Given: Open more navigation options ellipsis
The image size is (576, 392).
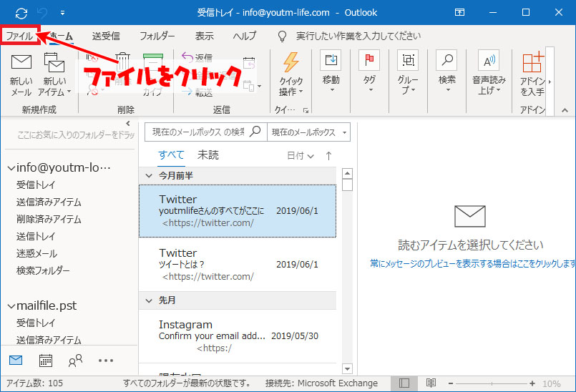Looking at the screenshot, I should 106,361.
